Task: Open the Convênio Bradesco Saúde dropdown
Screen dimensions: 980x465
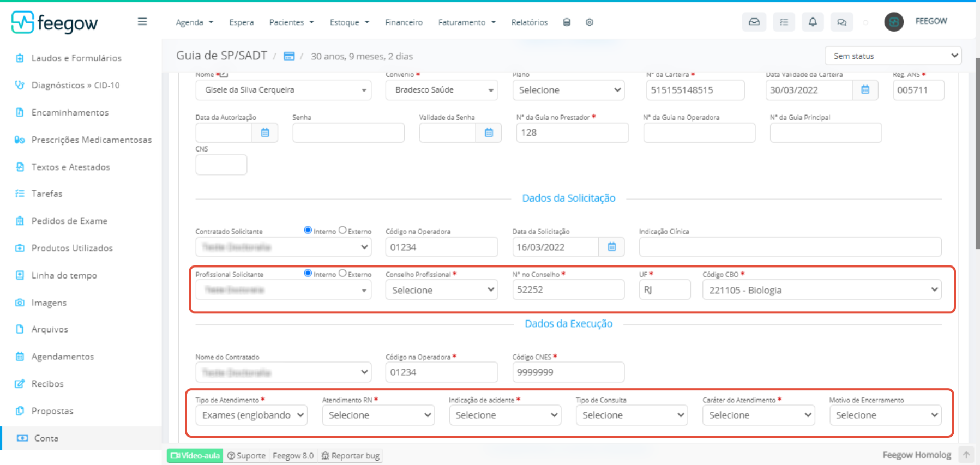Action: point(442,90)
